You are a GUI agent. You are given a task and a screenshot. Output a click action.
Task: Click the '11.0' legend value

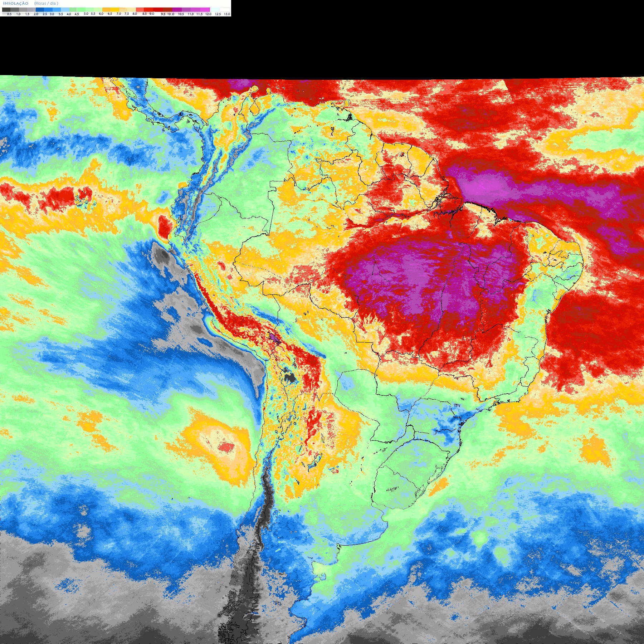[x=191, y=14]
